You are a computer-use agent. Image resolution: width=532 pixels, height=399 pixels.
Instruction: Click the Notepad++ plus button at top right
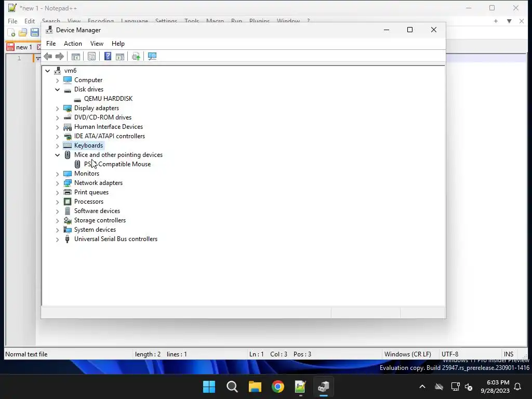pos(496,21)
